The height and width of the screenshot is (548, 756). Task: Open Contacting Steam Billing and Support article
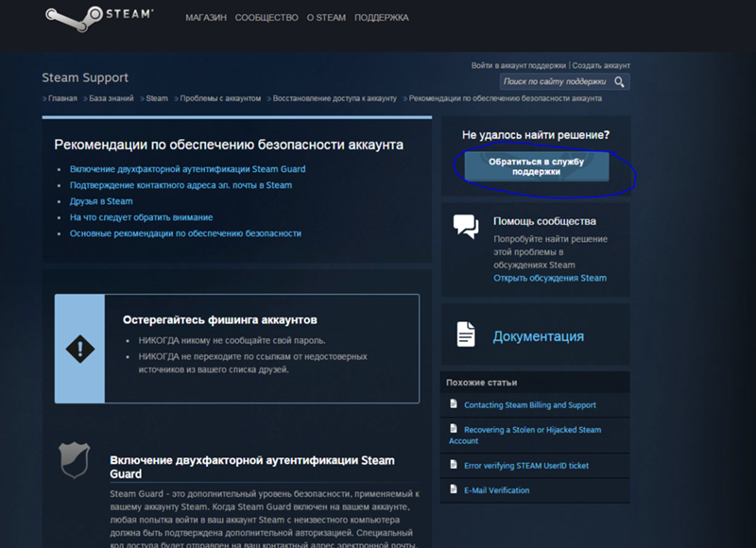click(530, 405)
